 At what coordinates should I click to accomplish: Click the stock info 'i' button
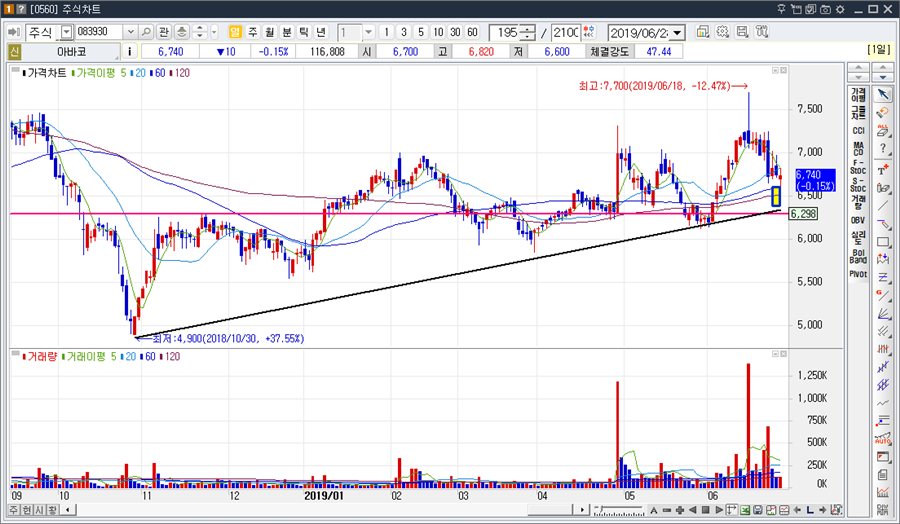coord(130,52)
